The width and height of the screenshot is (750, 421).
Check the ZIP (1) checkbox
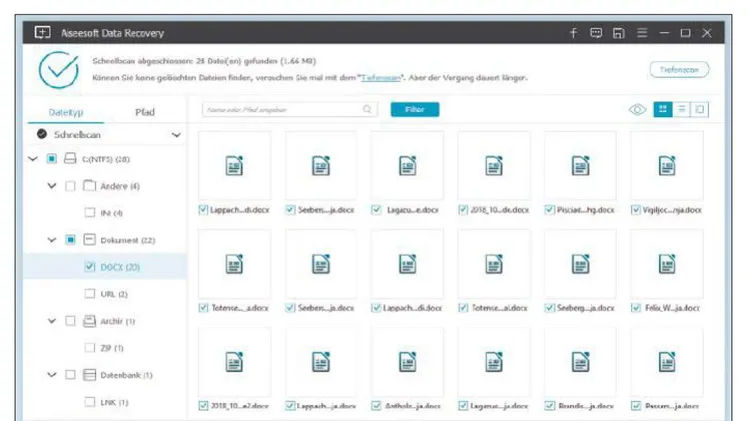tap(90, 347)
